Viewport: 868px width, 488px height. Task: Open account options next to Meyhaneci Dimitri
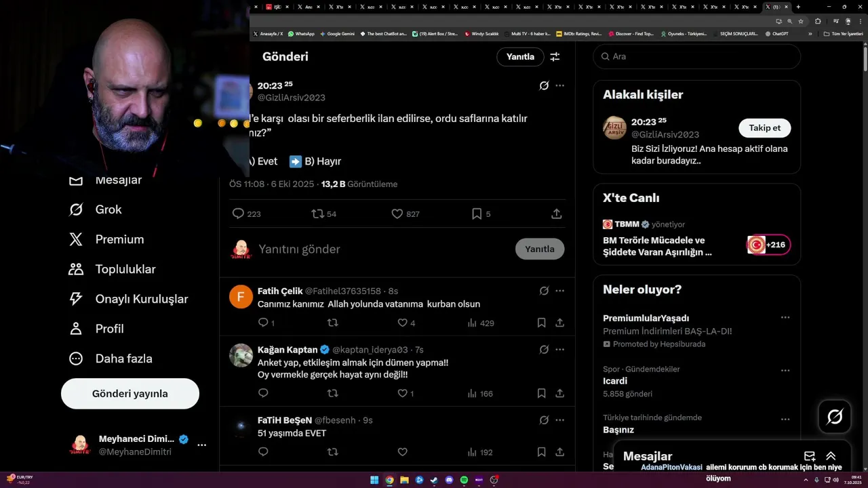click(201, 445)
